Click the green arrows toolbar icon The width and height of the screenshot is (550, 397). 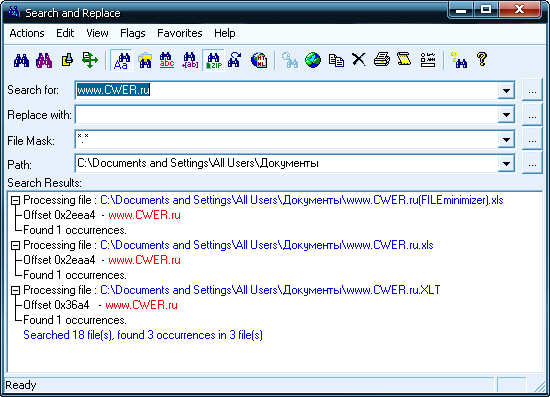click(90, 60)
